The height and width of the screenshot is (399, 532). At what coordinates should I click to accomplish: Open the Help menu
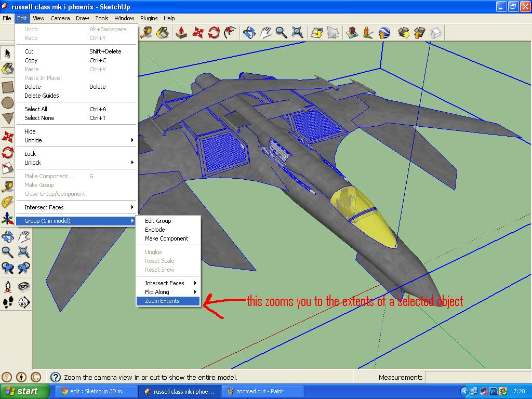pos(169,18)
